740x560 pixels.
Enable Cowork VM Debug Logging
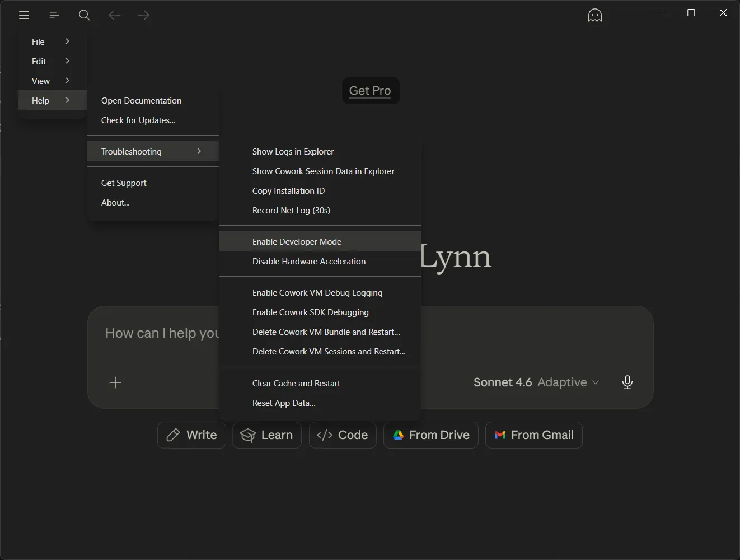tap(320, 292)
